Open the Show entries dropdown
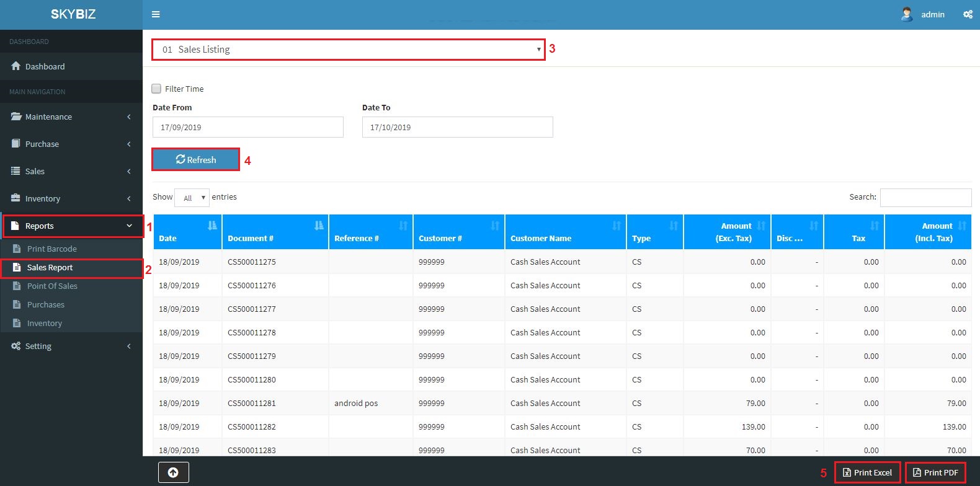Image resolution: width=980 pixels, height=486 pixels. (192, 198)
